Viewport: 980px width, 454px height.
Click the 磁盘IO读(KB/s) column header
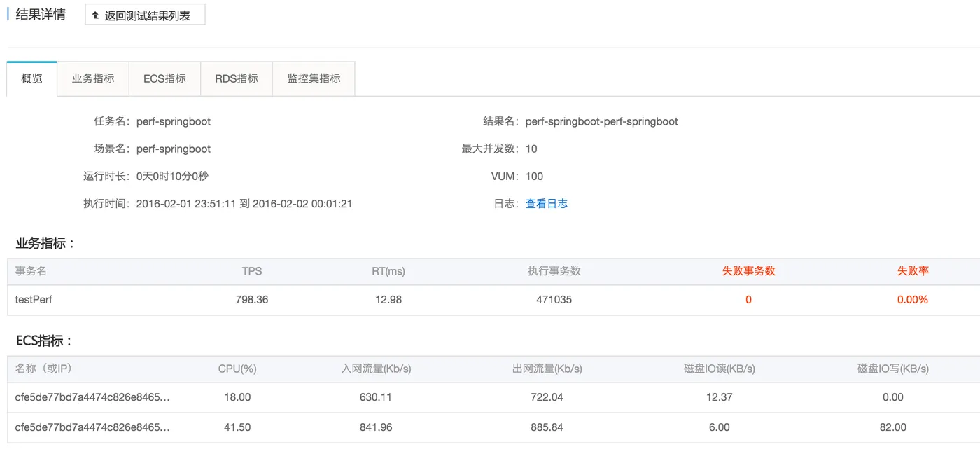tap(719, 369)
